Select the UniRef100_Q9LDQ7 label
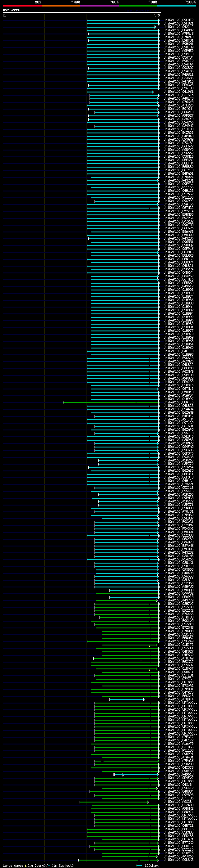 [x=179, y=519]
